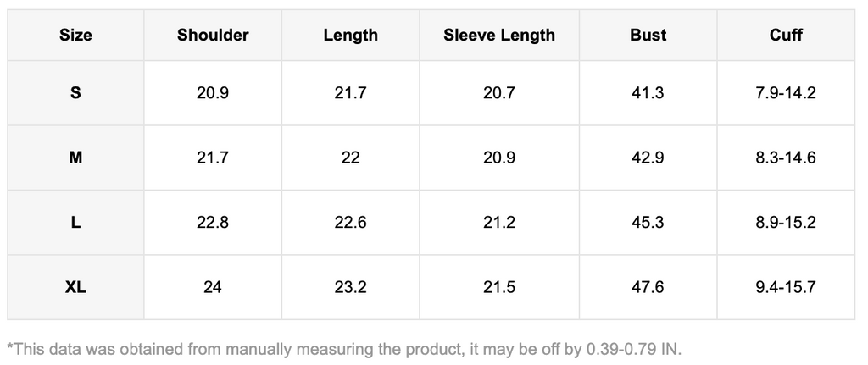The height and width of the screenshot is (365, 868).
Task: Select the Length column header
Action: [350, 36]
